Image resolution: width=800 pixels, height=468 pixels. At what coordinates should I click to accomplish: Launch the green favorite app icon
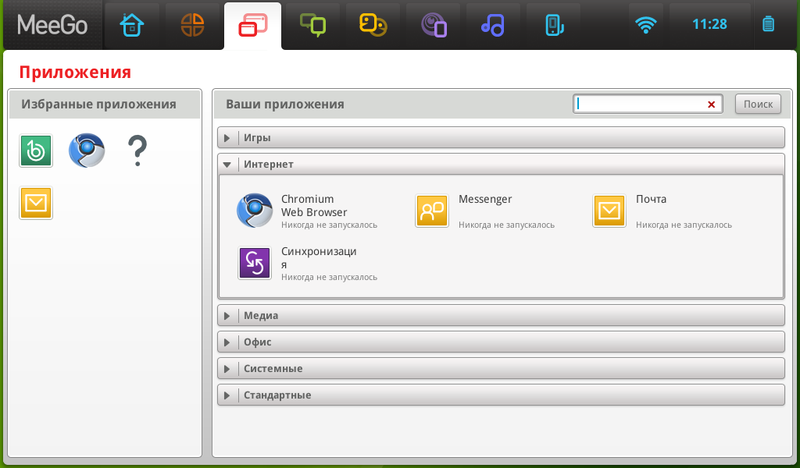[36, 151]
